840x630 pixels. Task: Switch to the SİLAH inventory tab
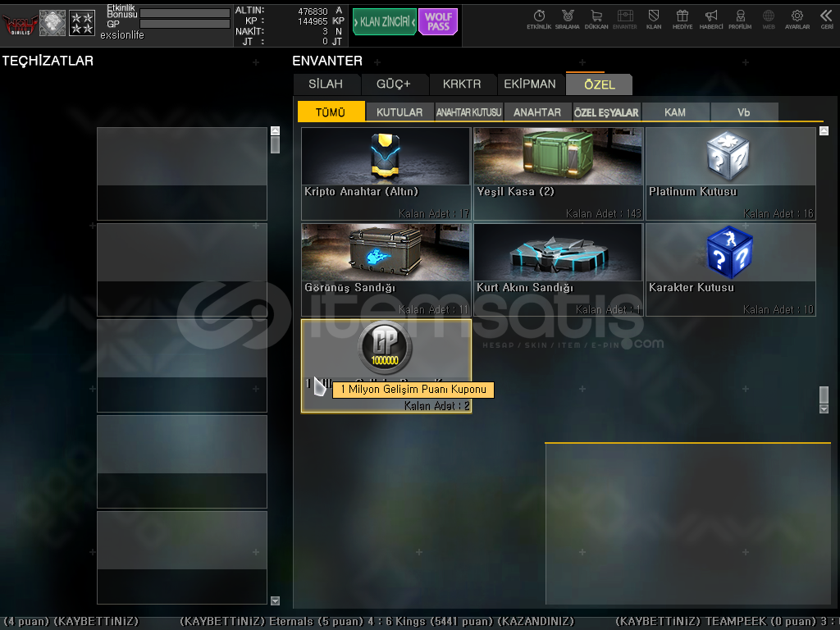pos(327,84)
